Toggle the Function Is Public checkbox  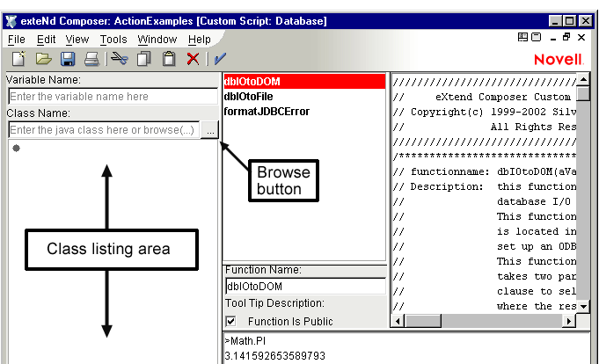[x=230, y=321]
